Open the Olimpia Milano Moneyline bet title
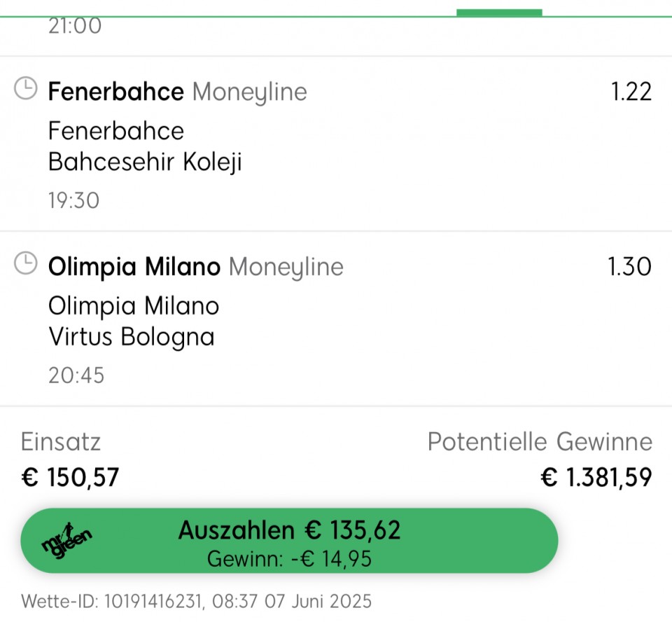Image resolution: width=672 pixels, height=622 pixels. pyautogui.click(x=196, y=267)
